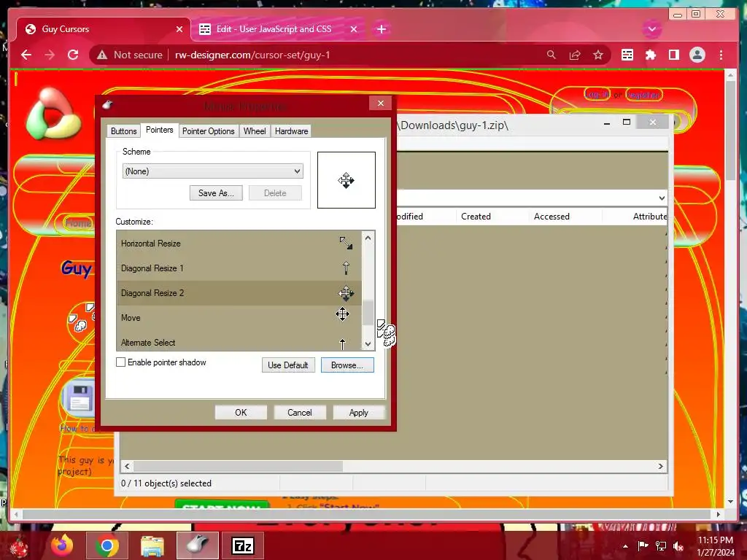
Task: Go back in the Chrome browser
Action: (26, 55)
